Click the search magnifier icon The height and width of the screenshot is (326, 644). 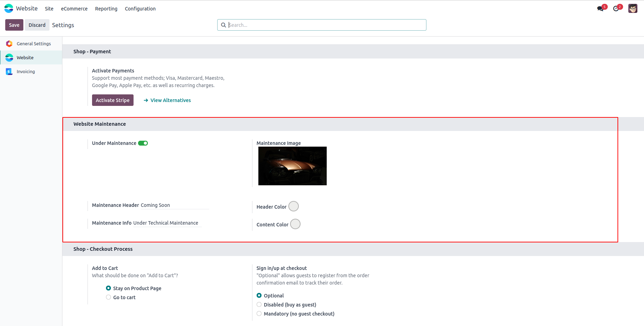(223, 25)
